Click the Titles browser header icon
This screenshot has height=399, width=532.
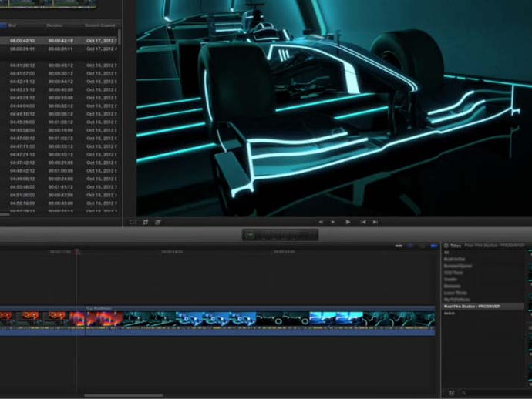coord(446,246)
